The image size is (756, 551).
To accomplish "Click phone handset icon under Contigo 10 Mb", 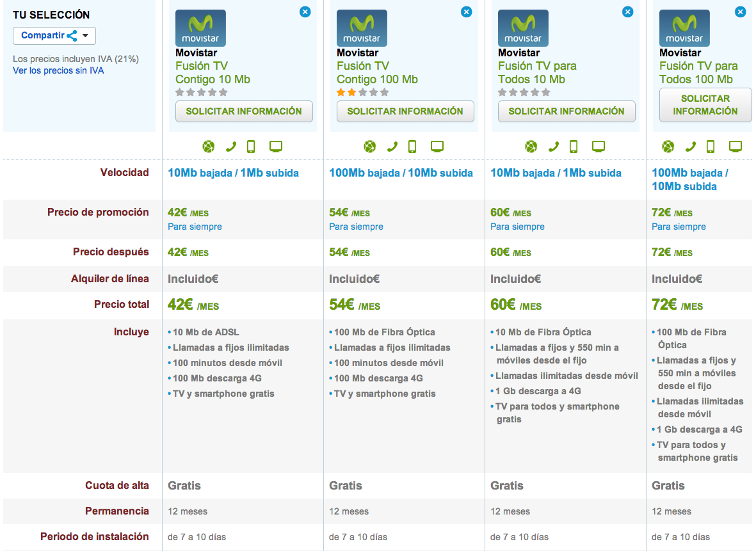I will (x=230, y=147).
